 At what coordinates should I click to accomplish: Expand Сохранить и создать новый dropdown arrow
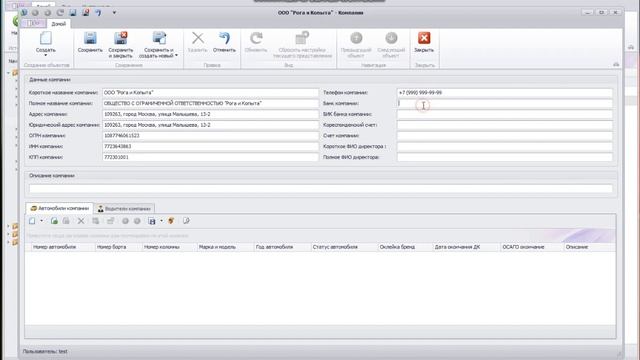[176, 55]
